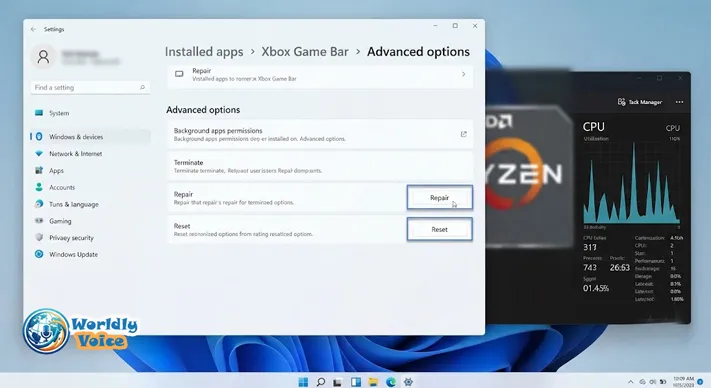Show hidden tray icons chevron

point(631,382)
